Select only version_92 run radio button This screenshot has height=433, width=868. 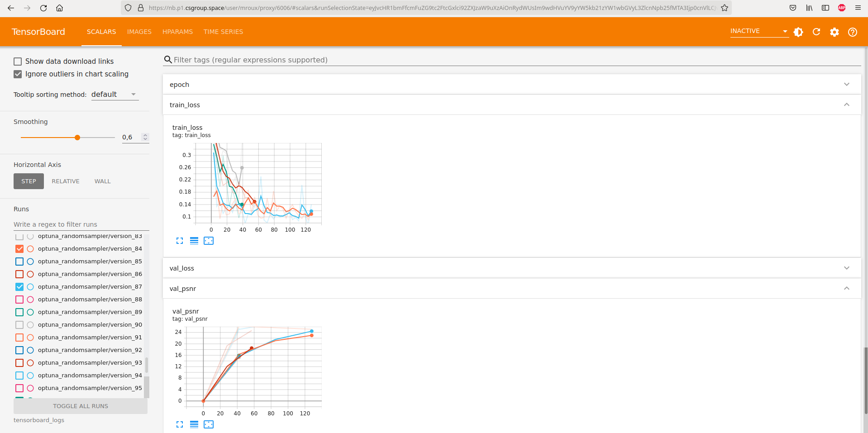[x=30, y=350]
